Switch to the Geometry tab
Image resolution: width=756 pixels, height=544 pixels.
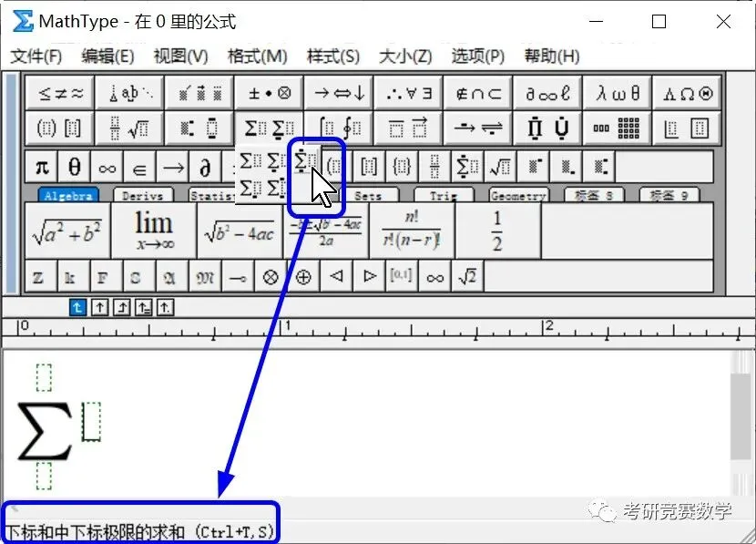[519, 195]
